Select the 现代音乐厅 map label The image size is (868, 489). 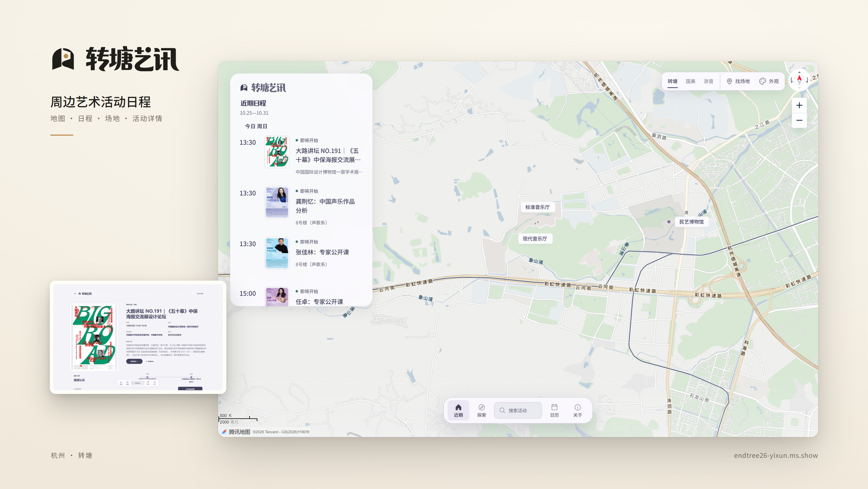(535, 239)
